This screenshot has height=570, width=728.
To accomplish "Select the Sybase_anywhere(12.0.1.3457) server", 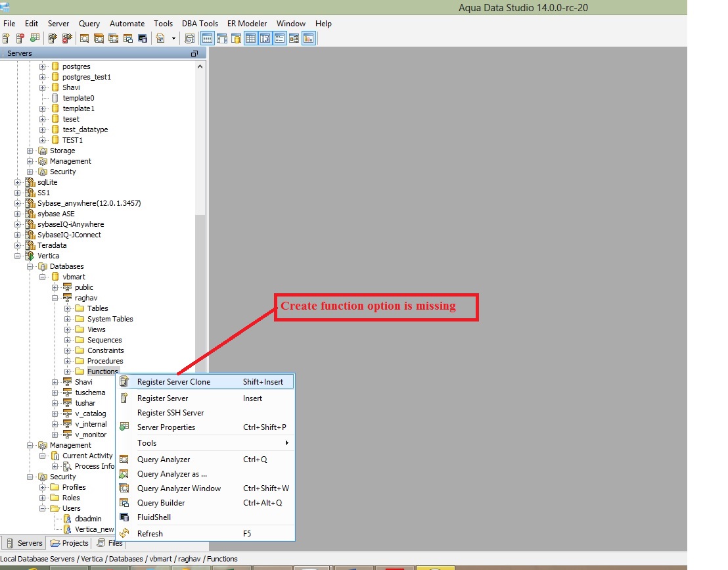I will tap(89, 203).
